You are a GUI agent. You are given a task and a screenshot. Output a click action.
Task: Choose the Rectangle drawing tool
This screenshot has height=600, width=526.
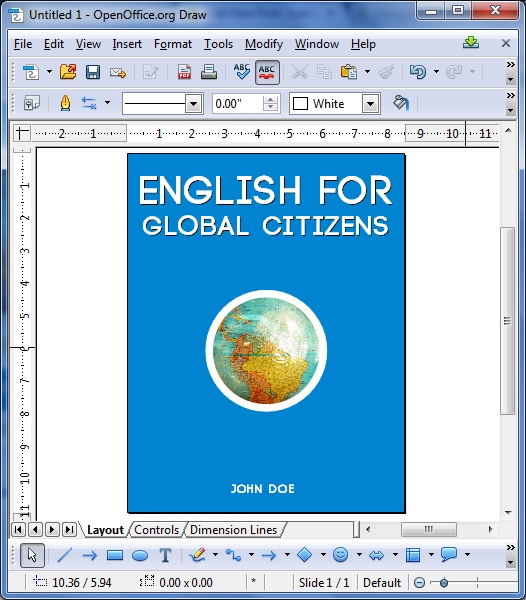[x=115, y=555]
